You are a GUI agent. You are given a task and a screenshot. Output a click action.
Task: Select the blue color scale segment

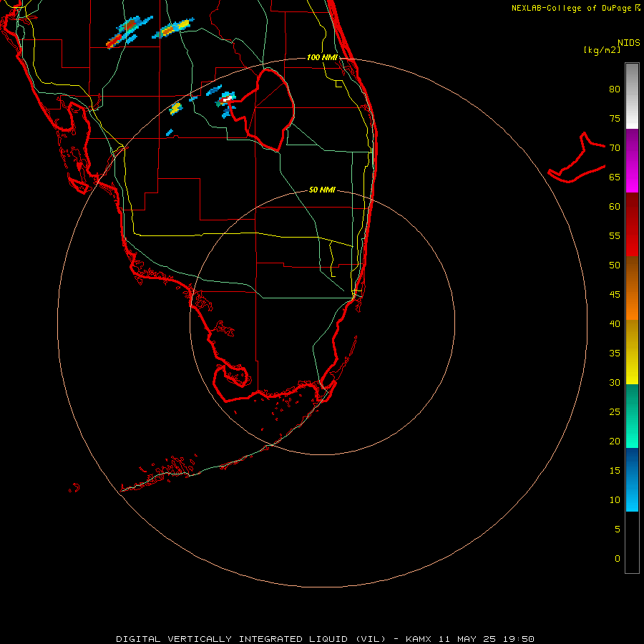coord(632,479)
